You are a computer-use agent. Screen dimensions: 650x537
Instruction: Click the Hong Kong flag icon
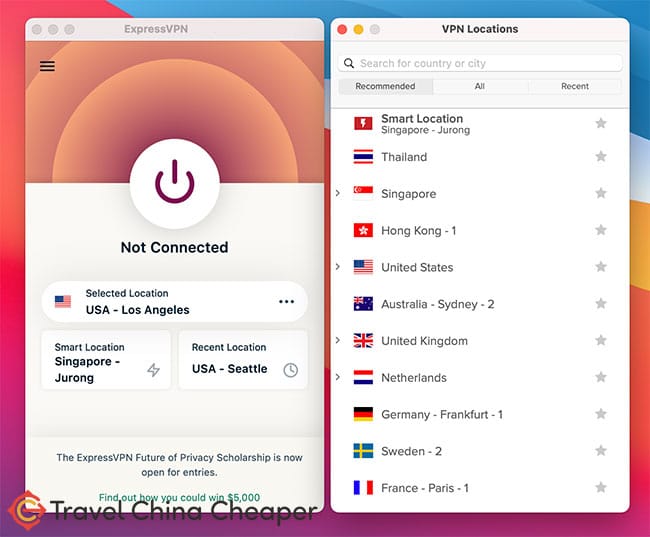pos(363,230)
